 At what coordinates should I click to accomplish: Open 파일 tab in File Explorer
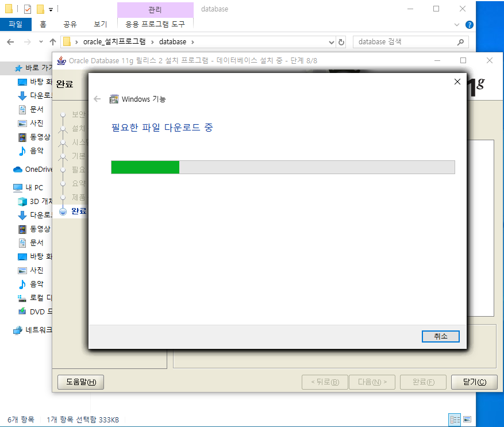(x=16, y=25)
